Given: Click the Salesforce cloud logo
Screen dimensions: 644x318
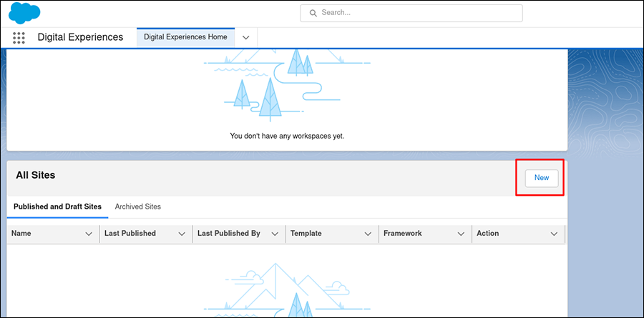Looking at the screenshot, I should 25,13.
